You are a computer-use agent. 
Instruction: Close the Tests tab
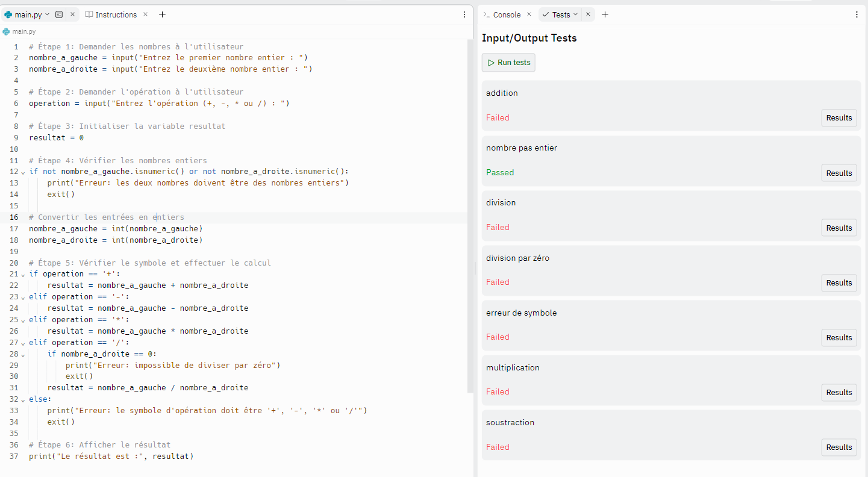tap(588, 14)
